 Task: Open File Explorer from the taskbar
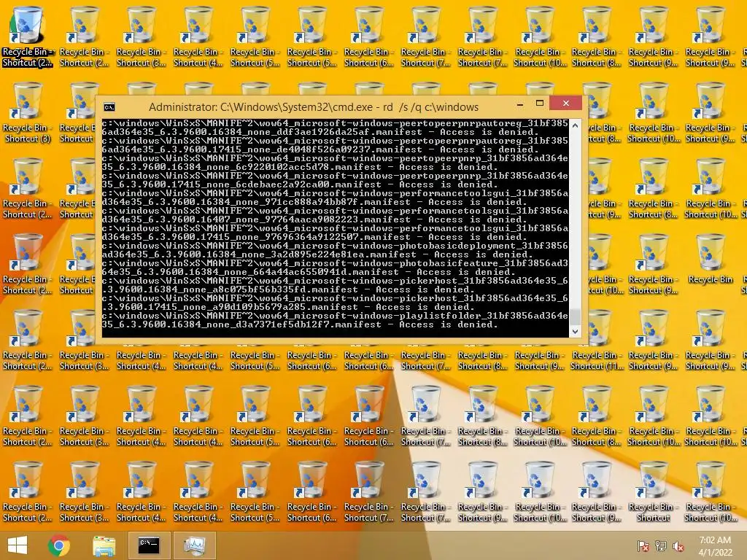(x=104, y=545)
